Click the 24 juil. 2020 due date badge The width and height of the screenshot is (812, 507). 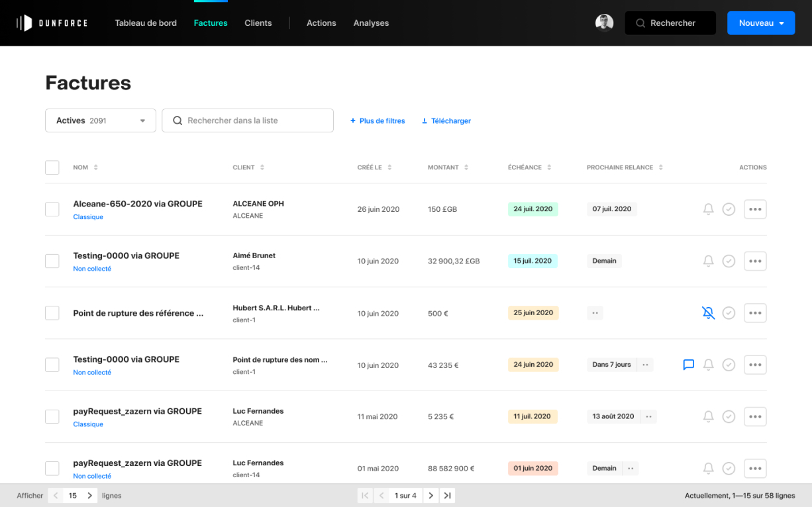point(533,209)
